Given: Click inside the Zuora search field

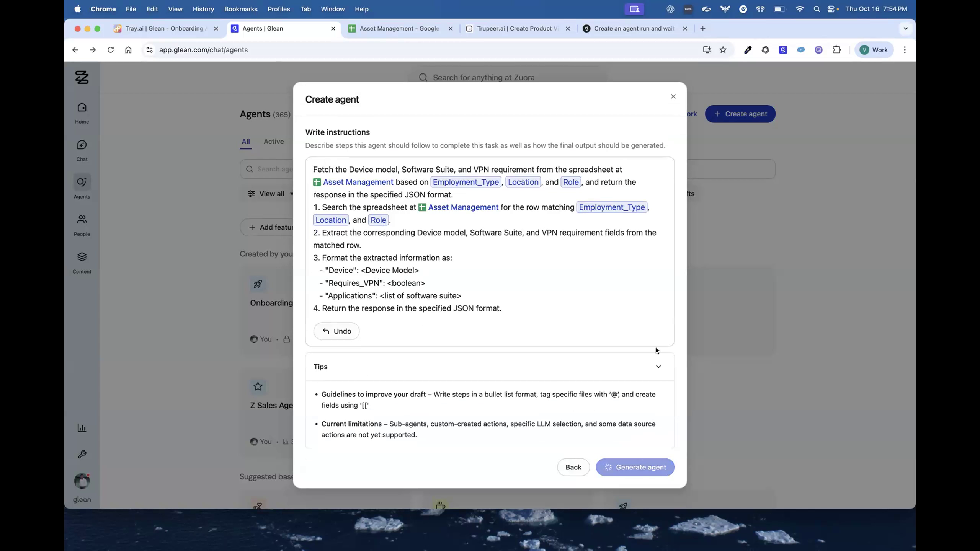Looking at the screenshot, I should (x=498, y=77).
